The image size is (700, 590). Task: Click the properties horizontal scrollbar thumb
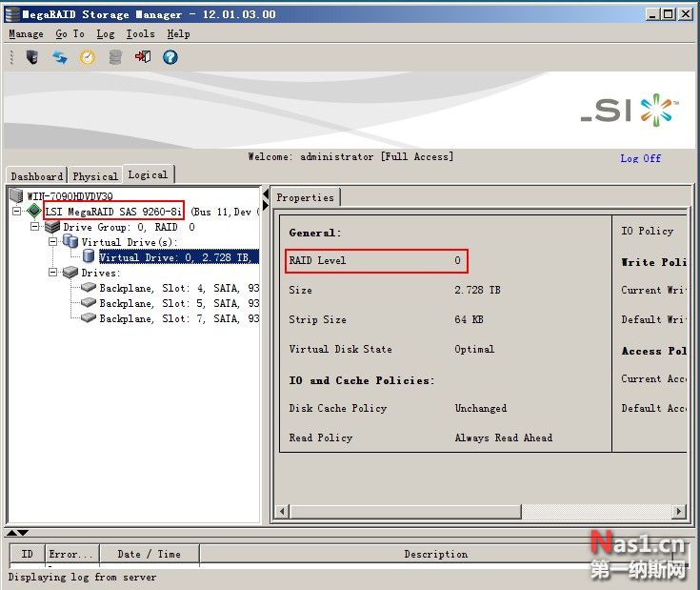406,511
